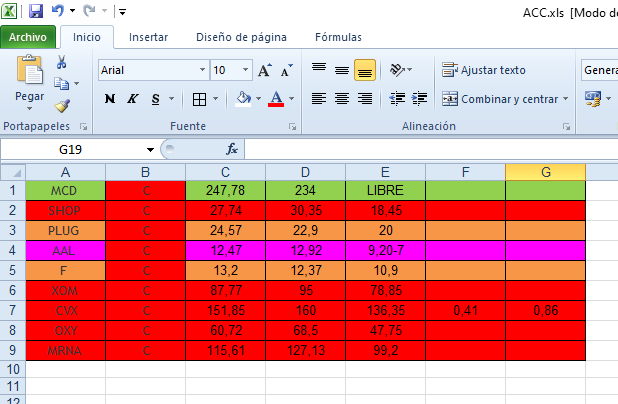This screenshot has width=618, height=404.
Task: Center text horizontally
Action: pyautogui.click(x=342, y=99)
